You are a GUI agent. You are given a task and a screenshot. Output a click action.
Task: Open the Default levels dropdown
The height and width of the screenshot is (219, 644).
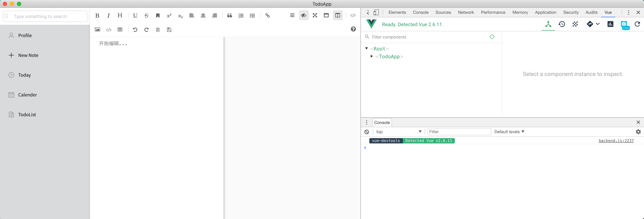(509, 132)
